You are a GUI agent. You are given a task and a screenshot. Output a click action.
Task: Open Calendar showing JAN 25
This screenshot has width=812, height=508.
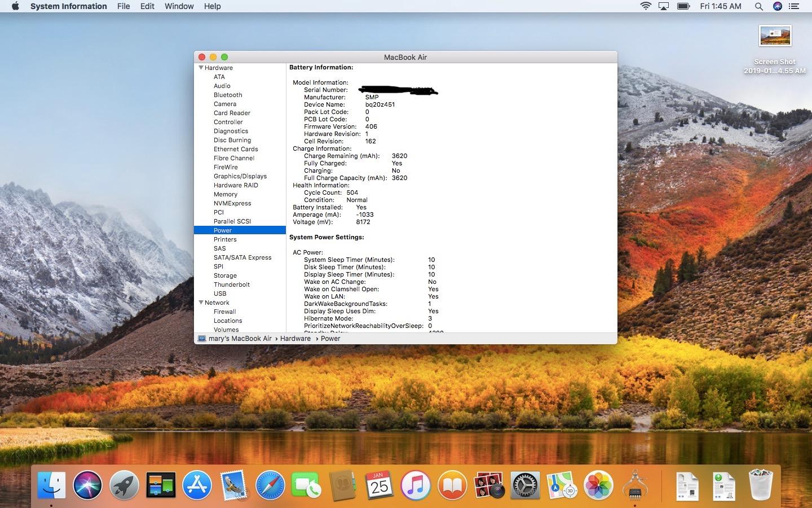tap(379, 485)
